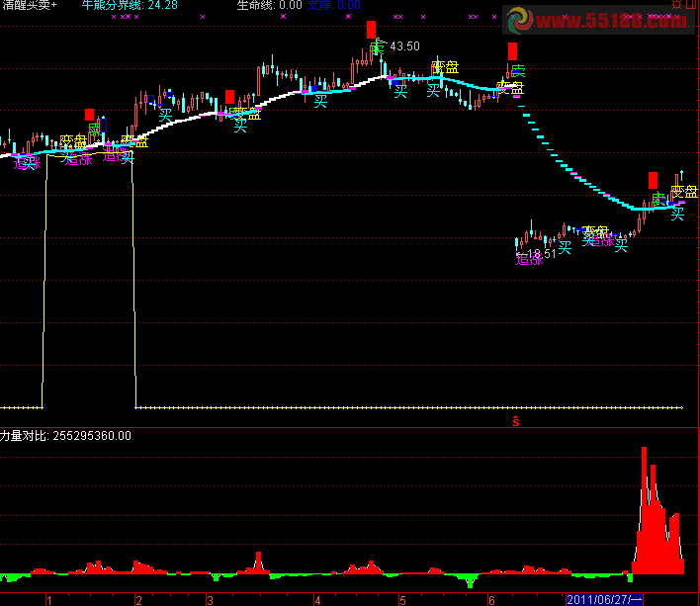Viewport: 700px width, 606px height.
Task: Click the tallest red spike in 力量对比 panel
Action: [x=644, y=509]
